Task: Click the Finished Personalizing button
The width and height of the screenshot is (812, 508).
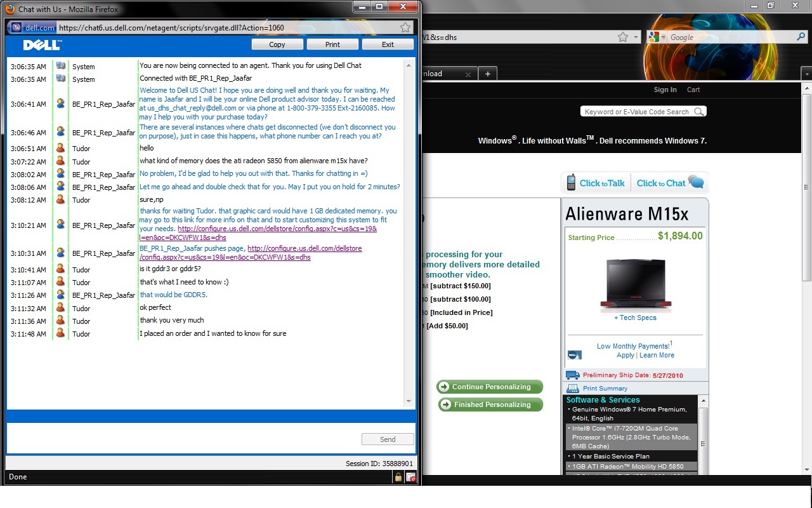Action: pos(490,404)
